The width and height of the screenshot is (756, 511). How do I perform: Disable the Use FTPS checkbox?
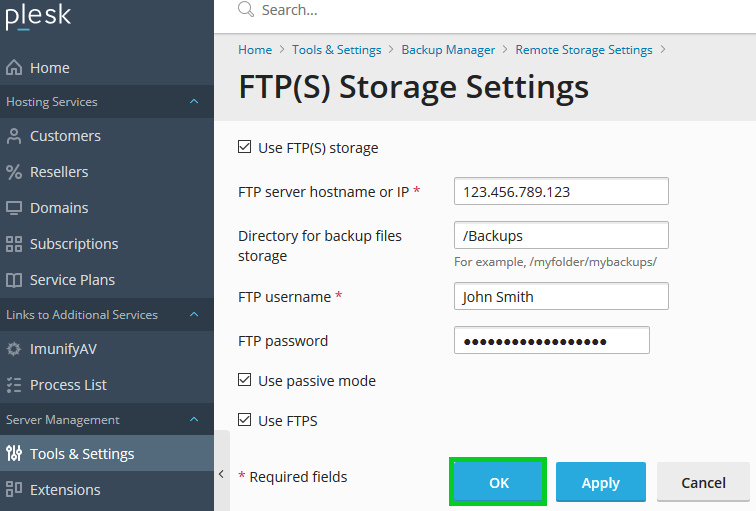click(x=245, y=421)
